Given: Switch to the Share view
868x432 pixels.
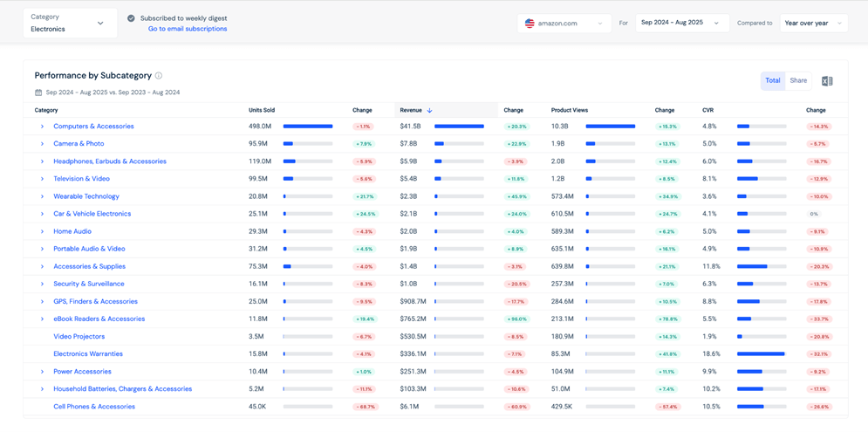Looking at the screenshot, I should 798,81.
